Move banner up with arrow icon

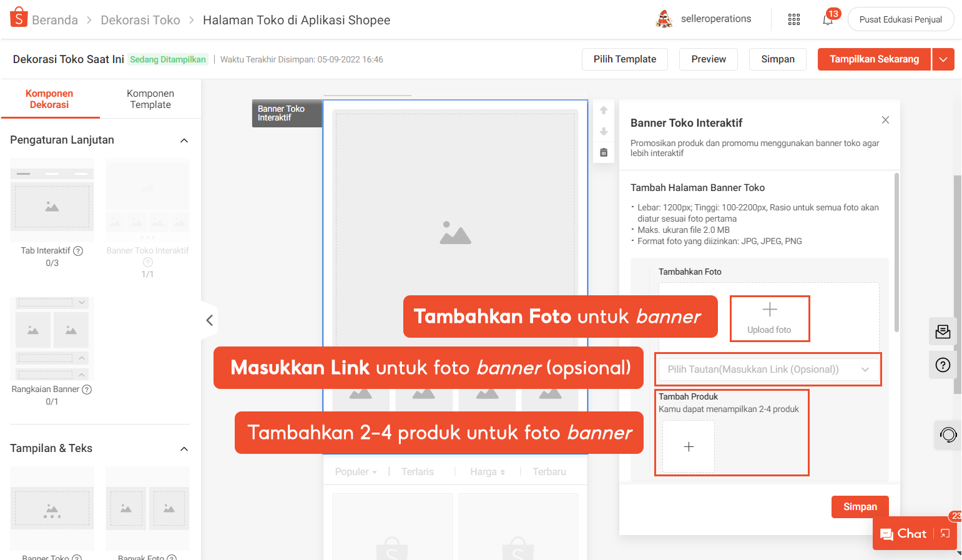pyautogui.click(x=604, y=111)
